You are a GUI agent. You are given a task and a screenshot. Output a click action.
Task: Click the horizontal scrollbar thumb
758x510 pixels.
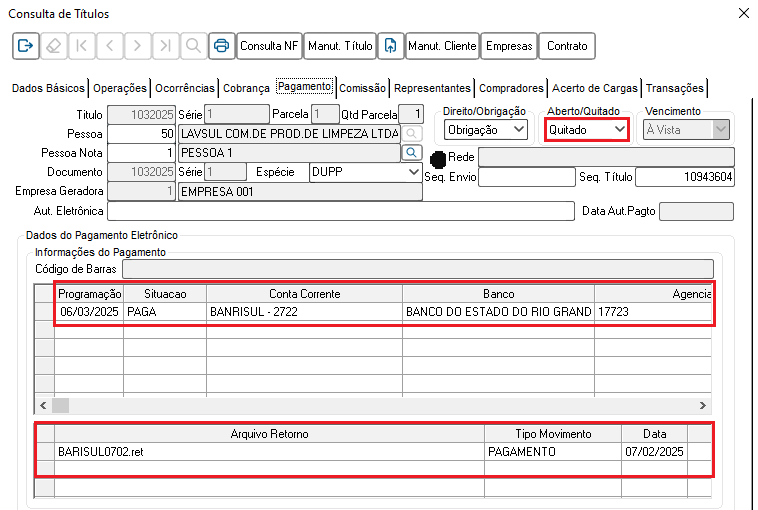pyautogui.click(x=60, y=405)
